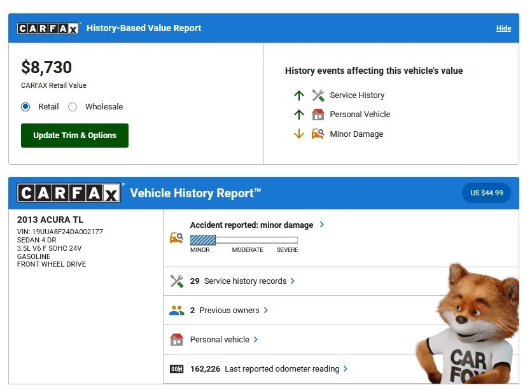Click the Vehicle History Report title
Screen dimensions: 532x392
(x=195, y=193)
